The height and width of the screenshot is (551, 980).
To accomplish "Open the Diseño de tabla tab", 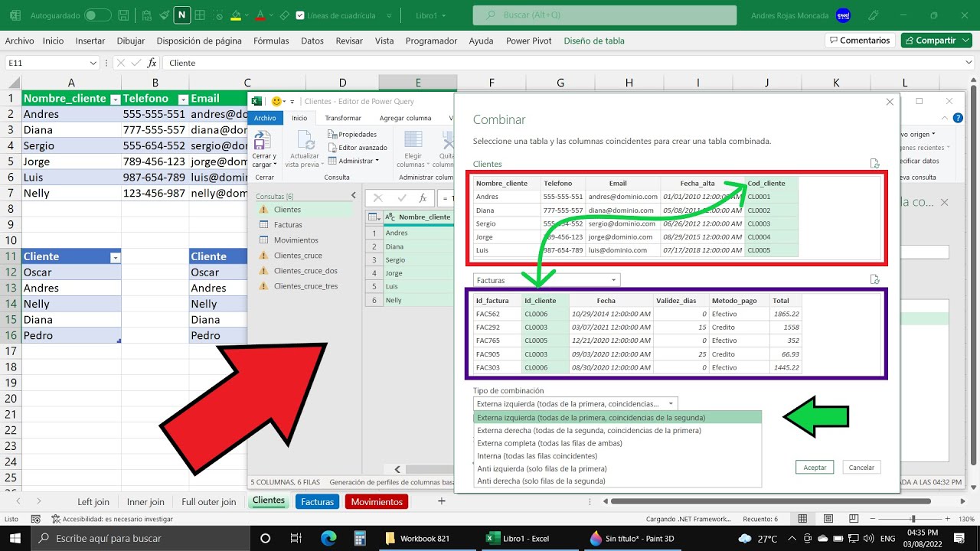I will click(594, 41).
